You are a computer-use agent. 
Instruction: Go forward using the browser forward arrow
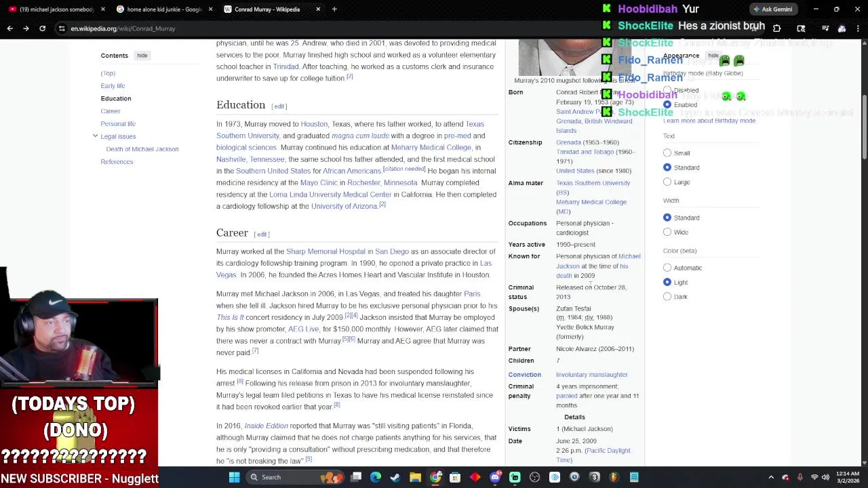click(x=26, y=28)
